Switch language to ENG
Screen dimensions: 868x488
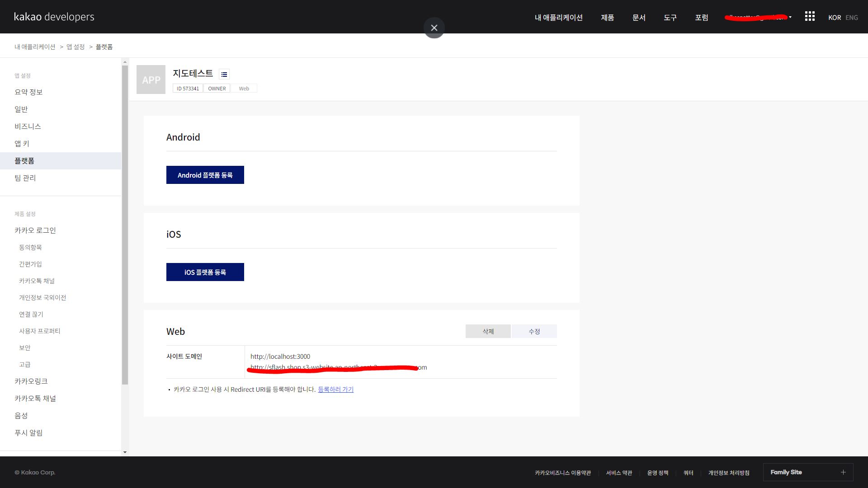tap(852, 18)
